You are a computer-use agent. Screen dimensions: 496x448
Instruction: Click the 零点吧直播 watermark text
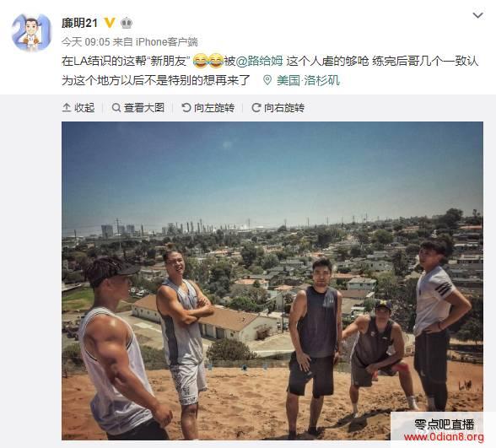tap(444, 424)
